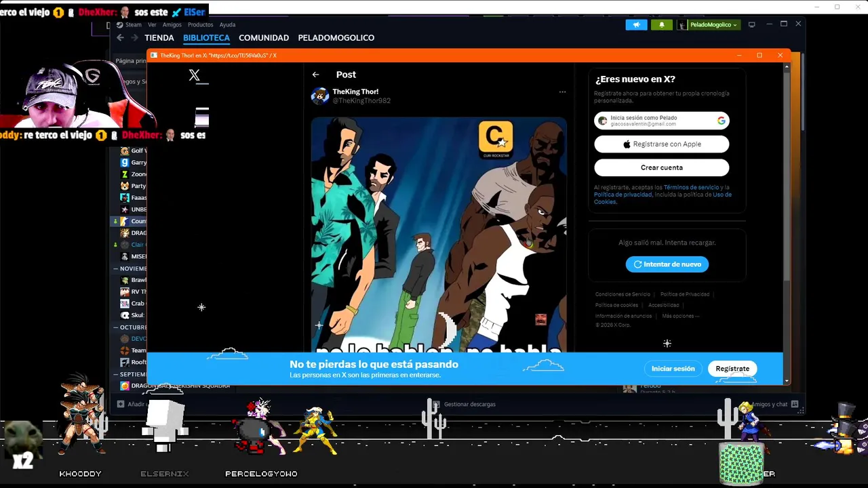Viewport: 868px width, 488px height.
Task: Collapse the OCTUBRE library section
Action: [116, 327]
